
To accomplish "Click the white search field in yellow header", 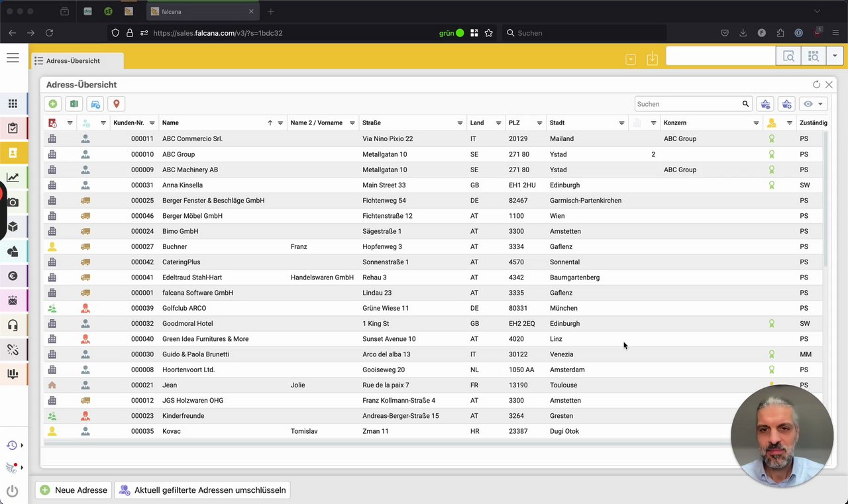I will point(720,57).
